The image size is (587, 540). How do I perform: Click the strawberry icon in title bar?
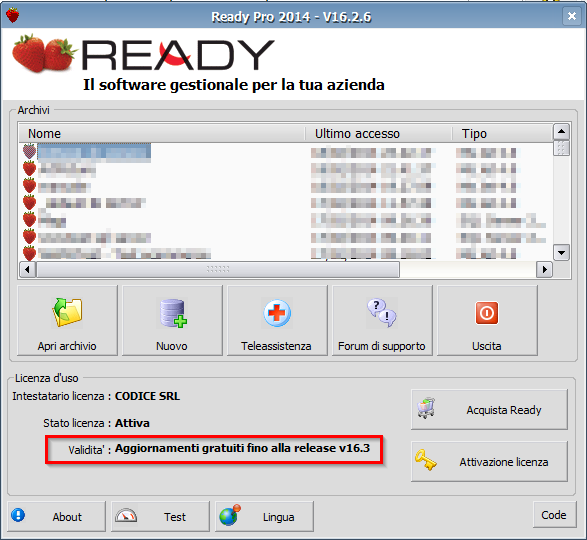tap(13, 15)
